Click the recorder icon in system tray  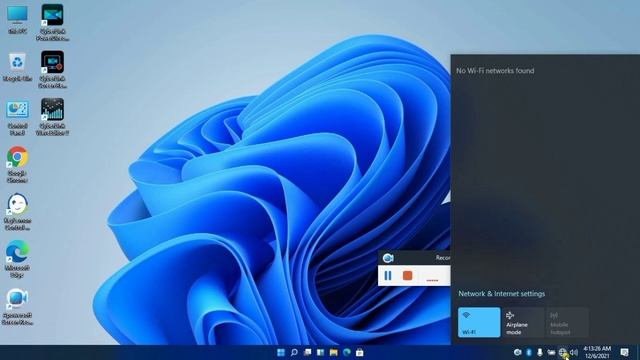coord(518,352)
